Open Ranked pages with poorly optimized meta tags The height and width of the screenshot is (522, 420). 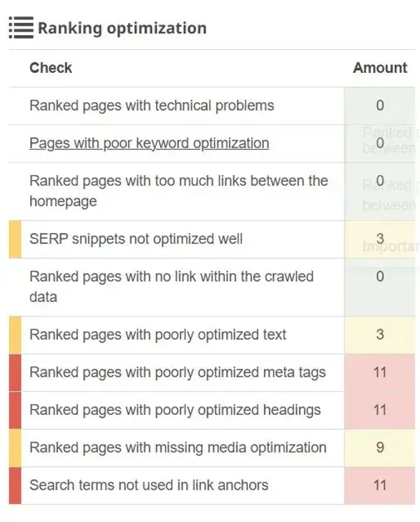click(177, 372)
